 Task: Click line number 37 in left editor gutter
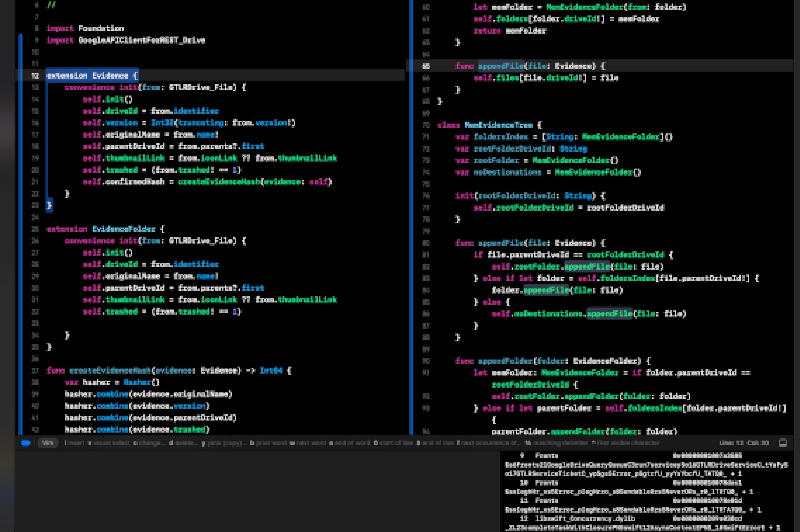click(35, 370)
